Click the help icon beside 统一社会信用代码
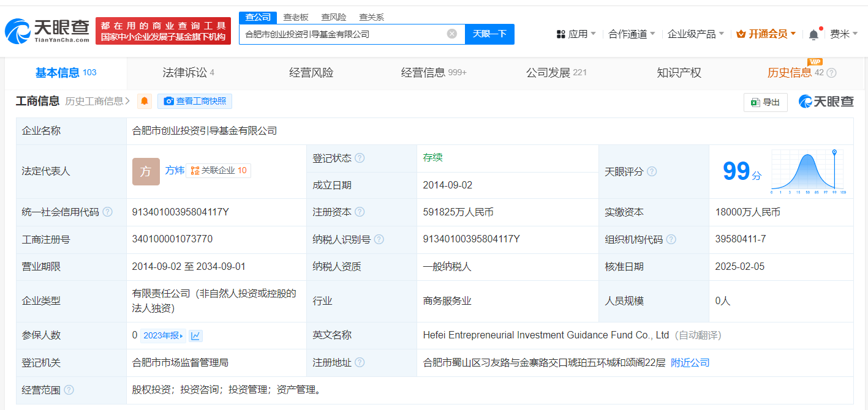The width and height of the screenshot is (868, 410). tap(107, 212)
